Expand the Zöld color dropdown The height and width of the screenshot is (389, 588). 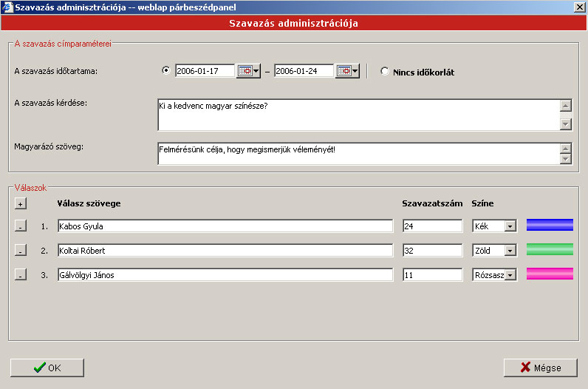[x=510, y=251]
